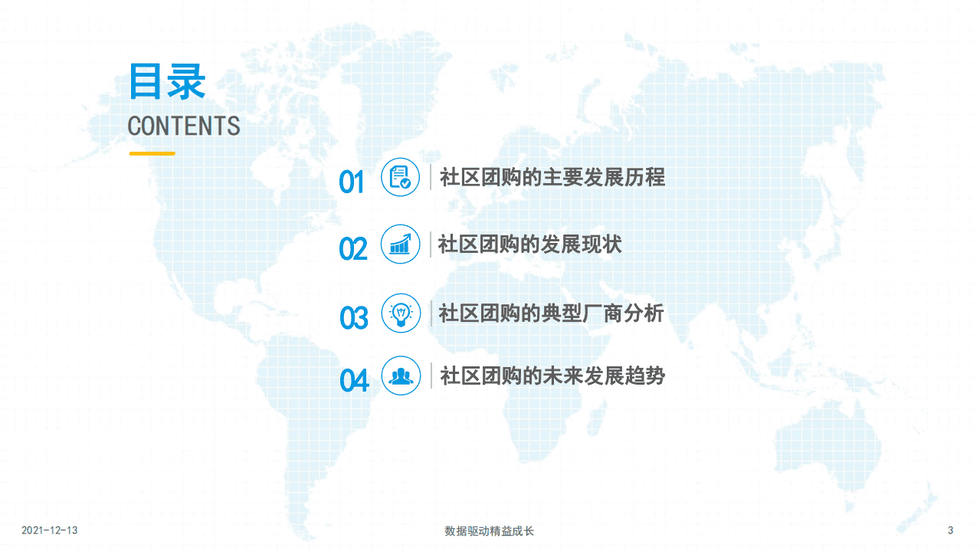Image resolution: width=980 pixels, height=551 pixels.
Task: Select the heading 目录
Action: coord(167,81)
